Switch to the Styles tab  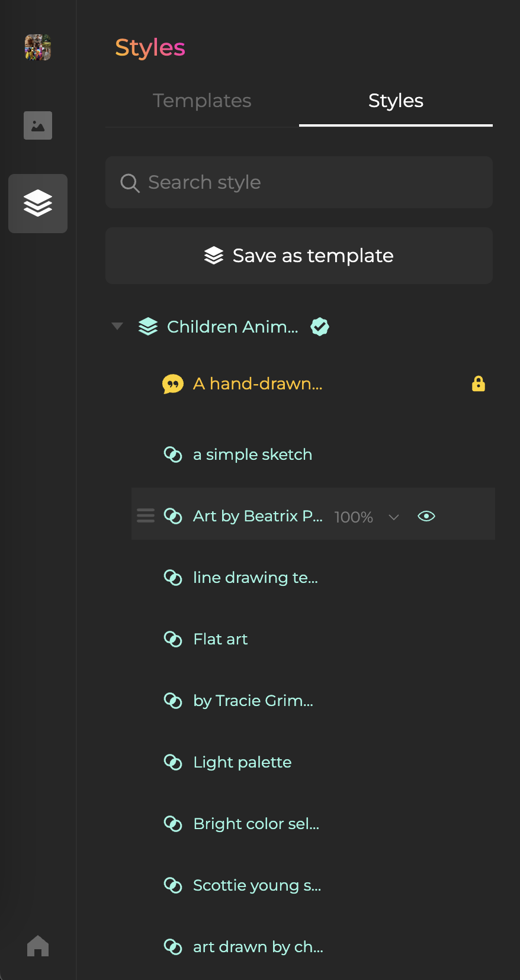pos(396,101)
